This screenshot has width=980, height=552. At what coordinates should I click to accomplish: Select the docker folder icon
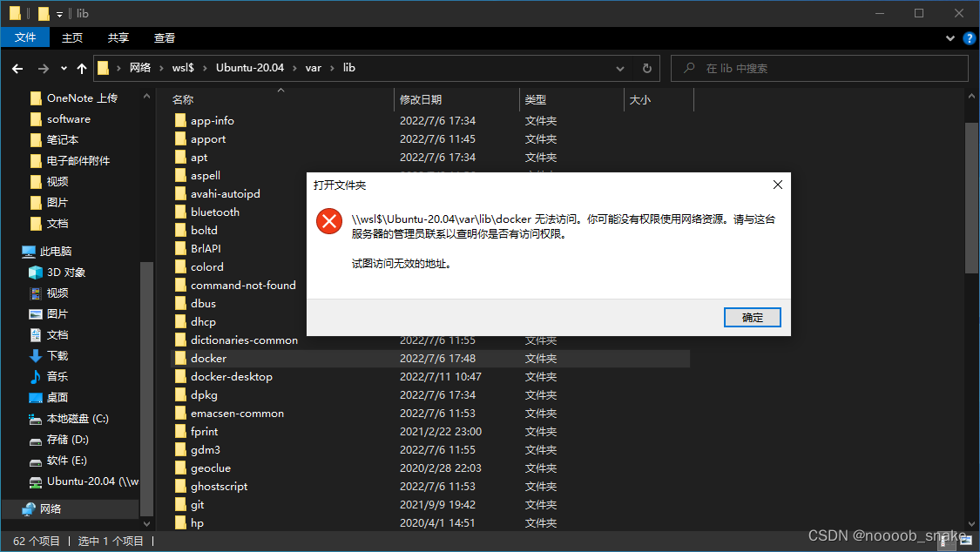pyautogui.click(x=180, y=358)
